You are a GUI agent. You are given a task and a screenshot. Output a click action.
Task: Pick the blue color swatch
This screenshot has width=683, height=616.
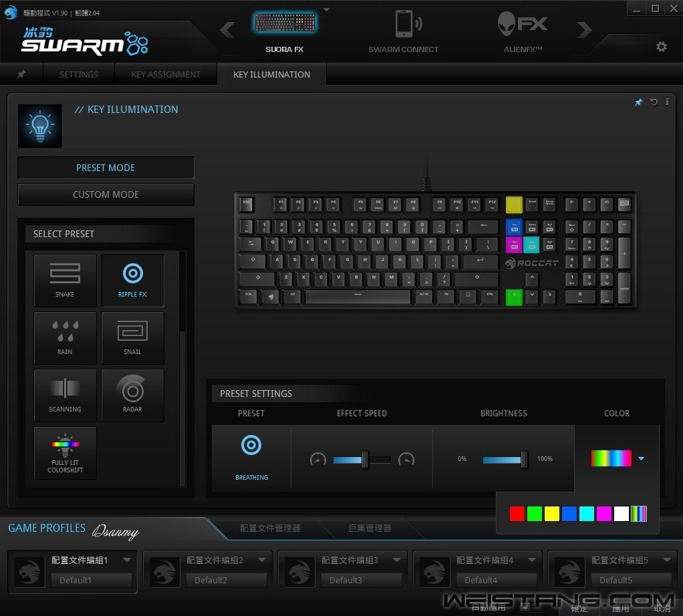click(x=569, y=514)
